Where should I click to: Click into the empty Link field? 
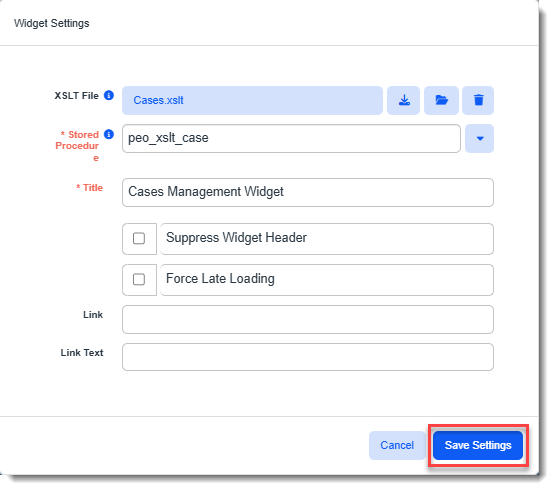pos(308,319)
